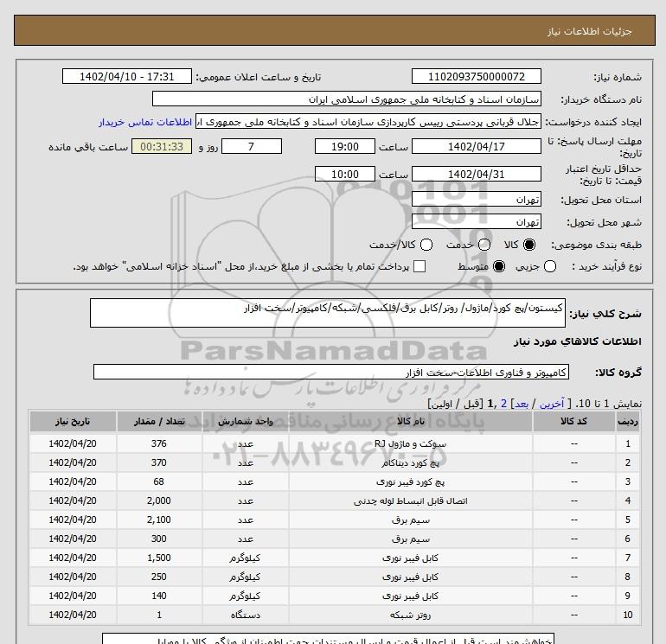
Task: Click the notes text box under the table
Action: [329, 639]
